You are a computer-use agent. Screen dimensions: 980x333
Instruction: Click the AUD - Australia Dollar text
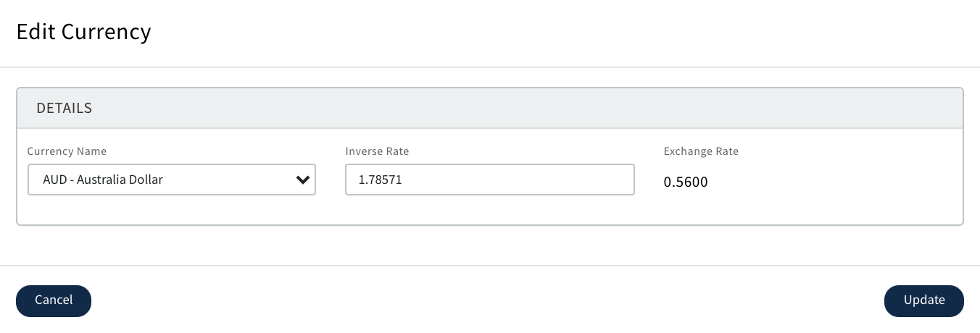pyautogui.click(x=103, y=180)
